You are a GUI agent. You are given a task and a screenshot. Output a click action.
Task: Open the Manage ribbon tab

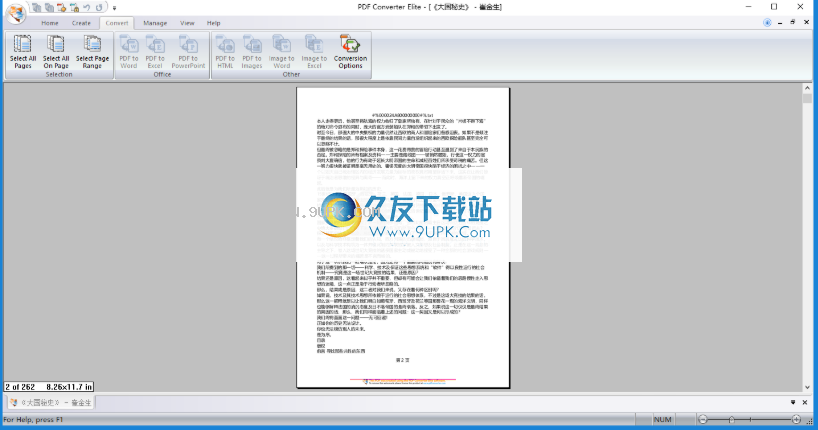[x=155, y=23]
